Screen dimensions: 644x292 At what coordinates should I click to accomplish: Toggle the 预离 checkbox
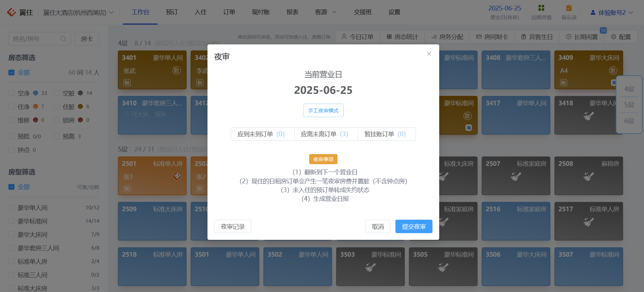point(57,136)
